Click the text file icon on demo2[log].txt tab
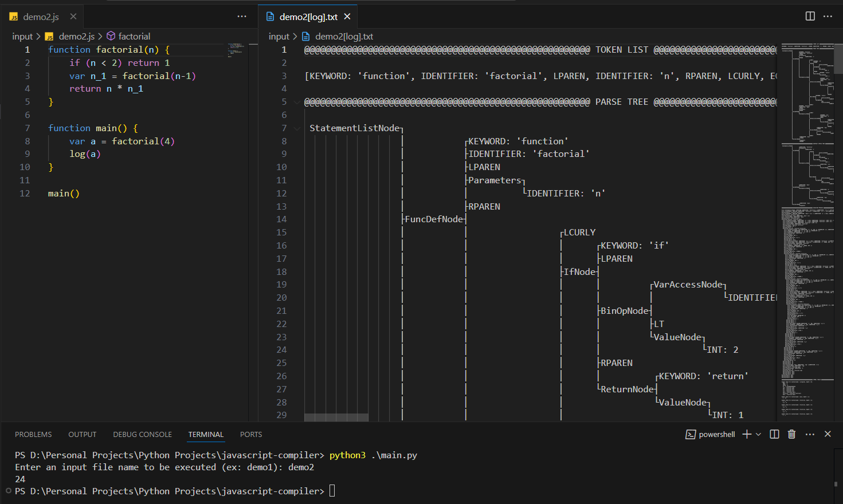843x504 pixels. coord(270,17)
